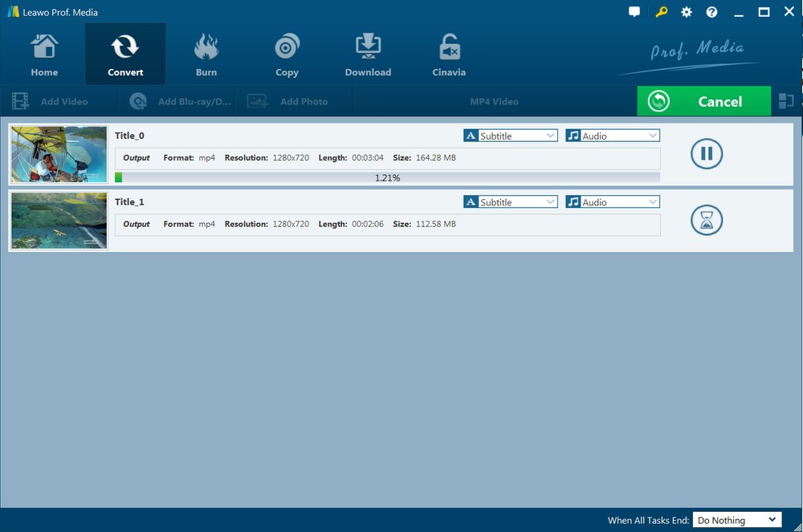Expand Subtitle dropdown for Title_1
This screenshot has height=532, width=803.
coord(510,202)
